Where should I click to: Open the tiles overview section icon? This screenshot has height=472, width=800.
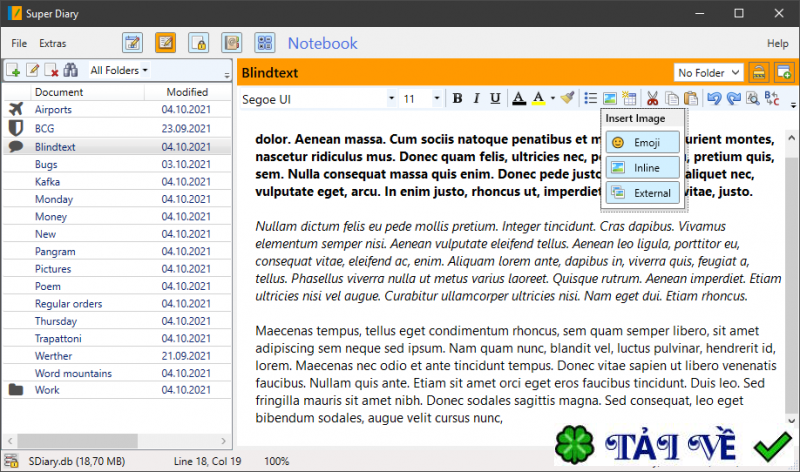(265, 43)
